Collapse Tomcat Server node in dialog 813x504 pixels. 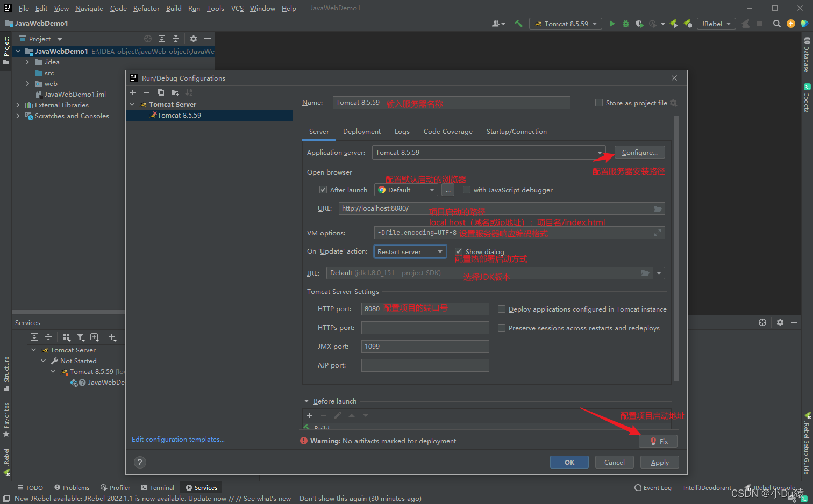[132, 104]
